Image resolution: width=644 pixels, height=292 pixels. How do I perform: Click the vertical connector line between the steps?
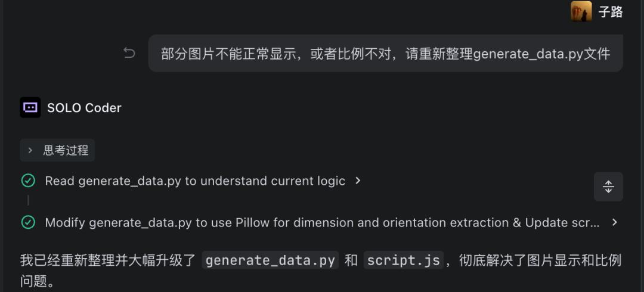(x=28, y=201)
